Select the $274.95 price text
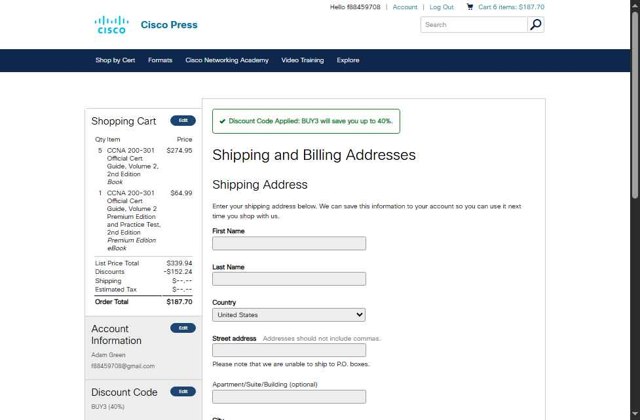 tap(179, 151)
